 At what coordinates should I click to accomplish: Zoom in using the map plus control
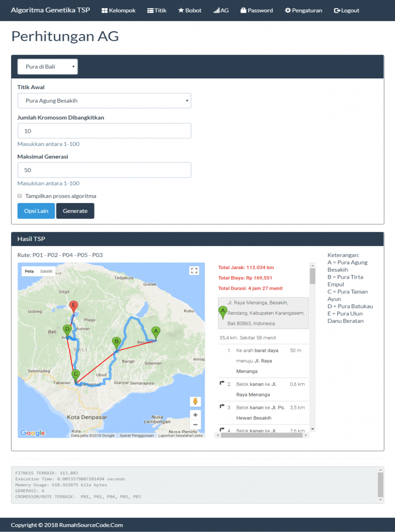tap(195, 415)
